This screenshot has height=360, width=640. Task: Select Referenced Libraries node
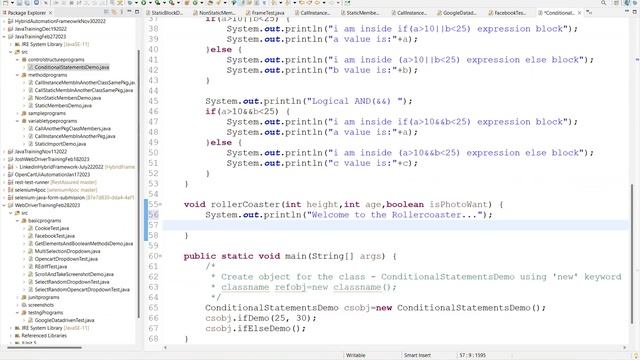pos(44,336)
